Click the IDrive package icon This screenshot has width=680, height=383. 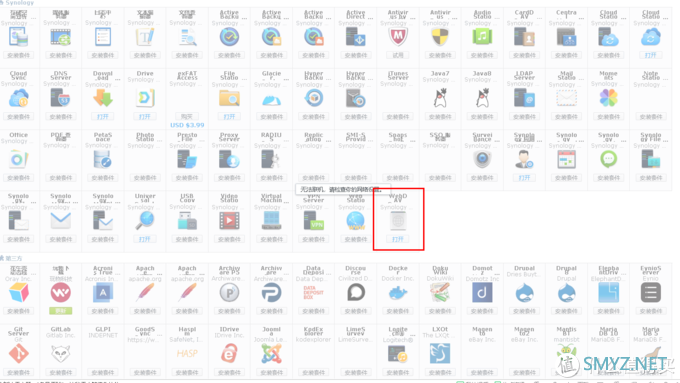(x=229, y=354)
